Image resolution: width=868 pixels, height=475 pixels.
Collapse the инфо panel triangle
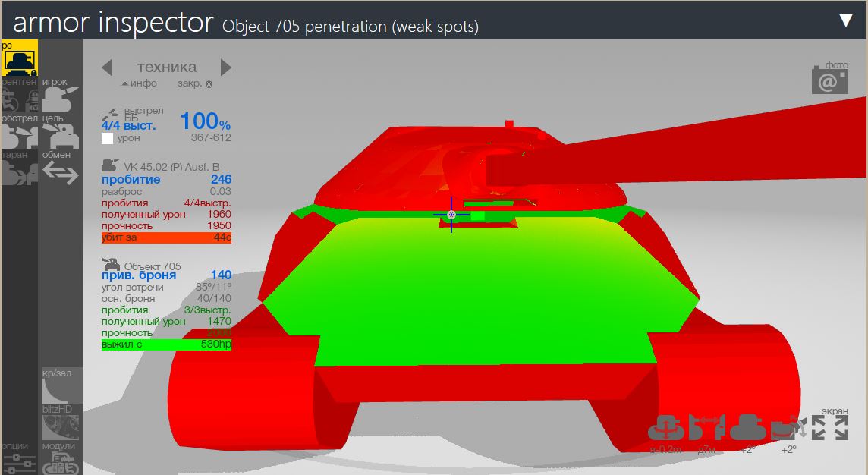point(140,83)
